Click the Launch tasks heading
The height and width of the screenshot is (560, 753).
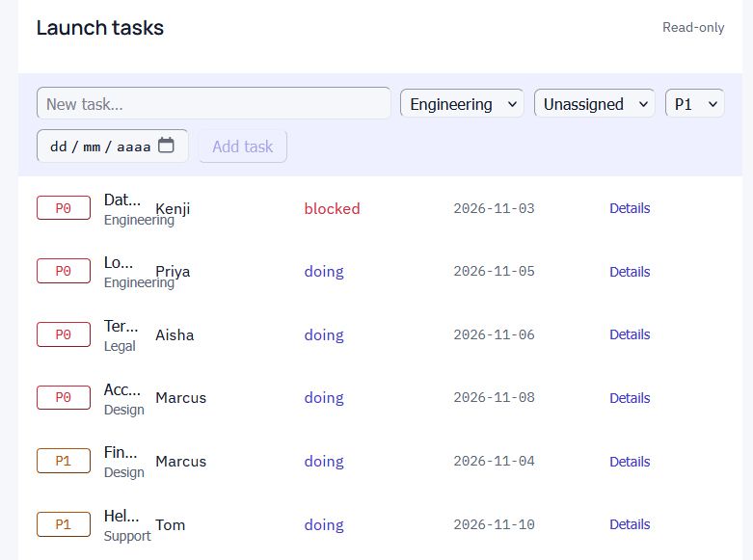(100, 27)
